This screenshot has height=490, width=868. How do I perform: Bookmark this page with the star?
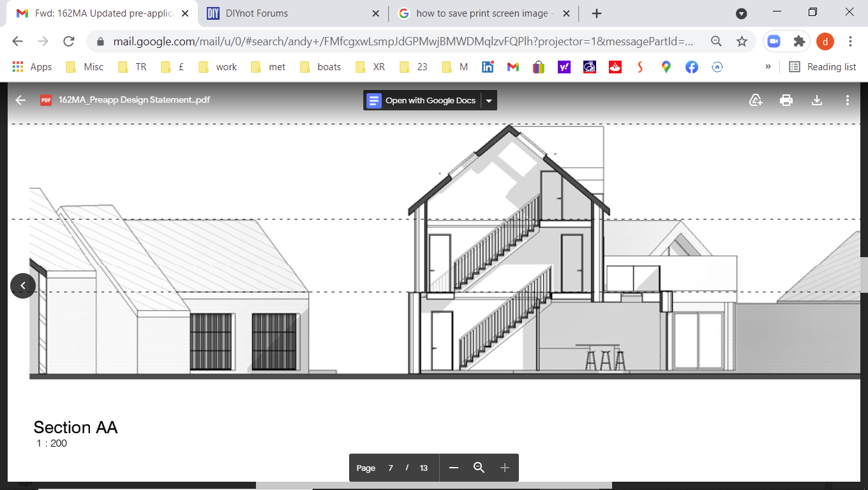tap(742, 41)
